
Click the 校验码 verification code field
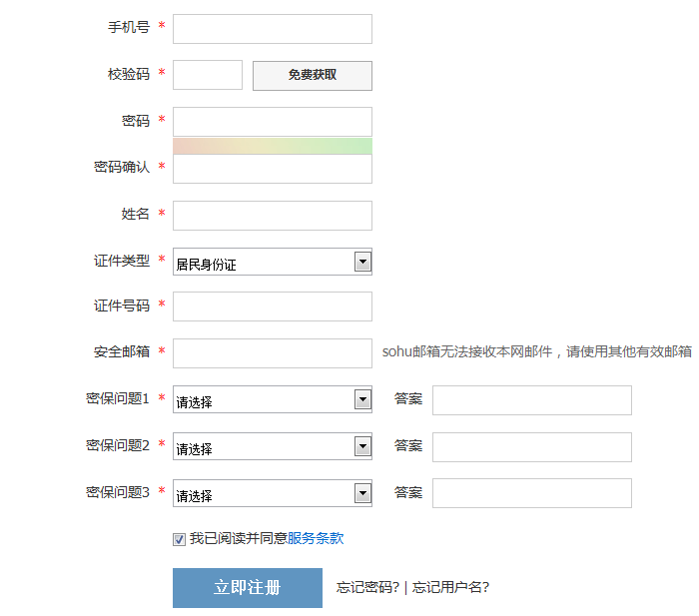point(208,75)
